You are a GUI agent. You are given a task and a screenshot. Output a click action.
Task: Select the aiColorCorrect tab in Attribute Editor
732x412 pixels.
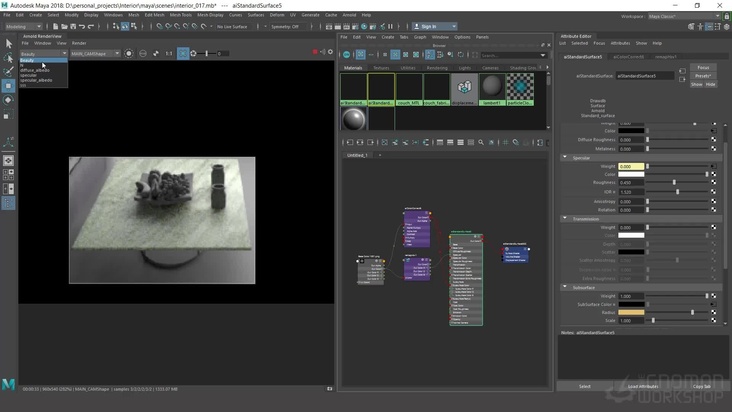(x=628, y=57)
